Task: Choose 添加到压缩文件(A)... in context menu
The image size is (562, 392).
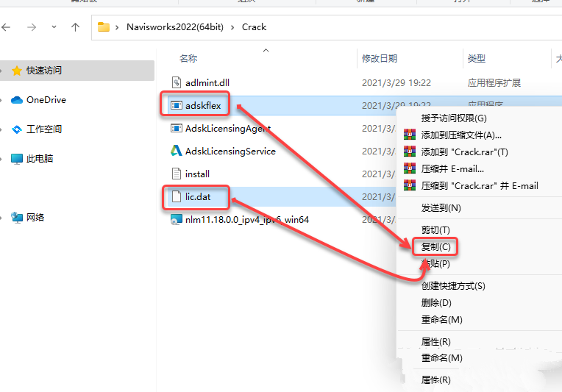Action: [461, 135]
